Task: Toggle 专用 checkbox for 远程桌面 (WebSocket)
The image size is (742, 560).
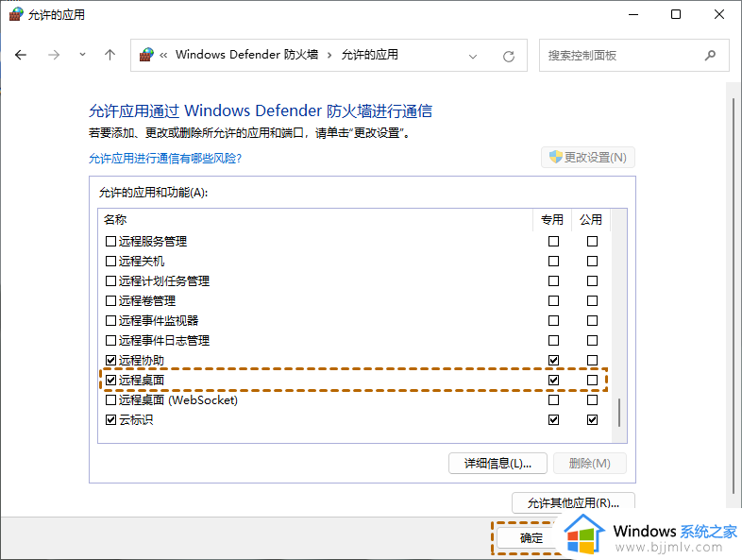Action: pos(553,400)
